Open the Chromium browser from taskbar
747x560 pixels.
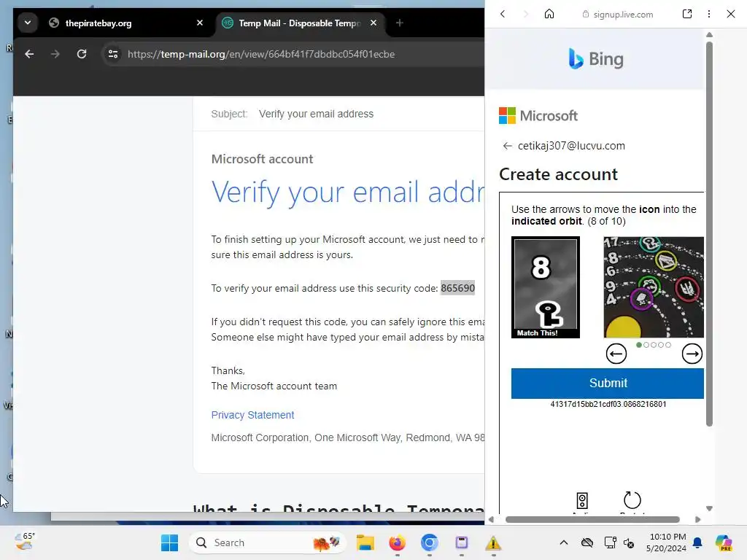pos(429,542)
